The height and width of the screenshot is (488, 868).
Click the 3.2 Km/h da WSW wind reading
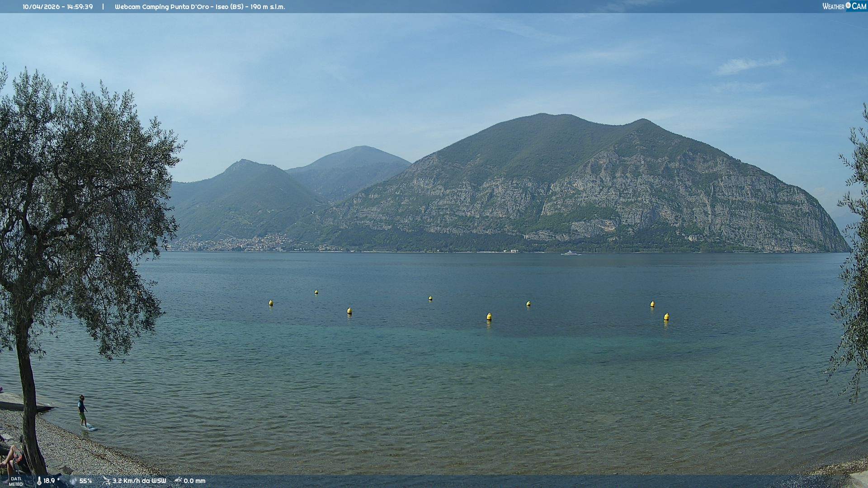139,481
